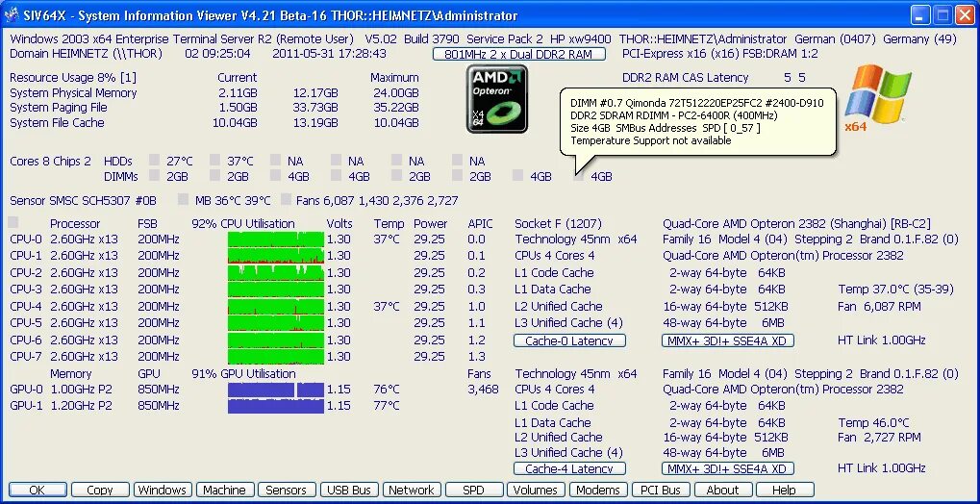Image resolution: width=980 pixels, height=504 pixels.
Task: Open the Modems page
Action: [598, 491]
